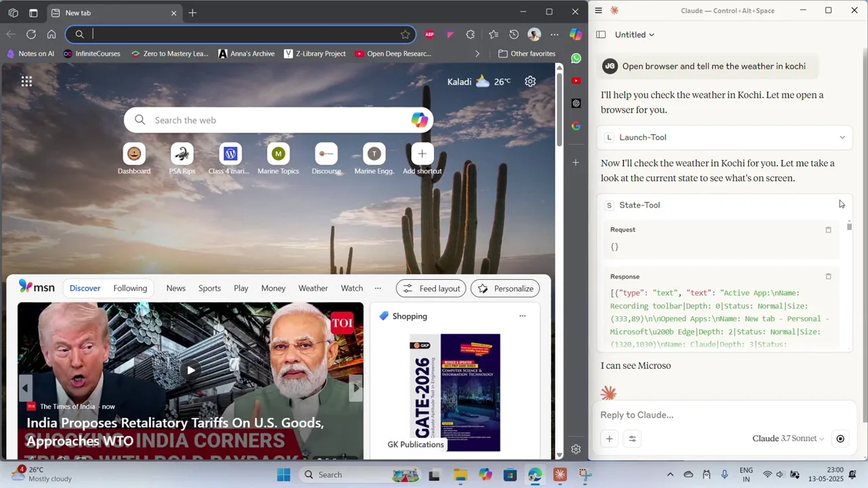Copy the State-Tool Request content

(828, 230)
